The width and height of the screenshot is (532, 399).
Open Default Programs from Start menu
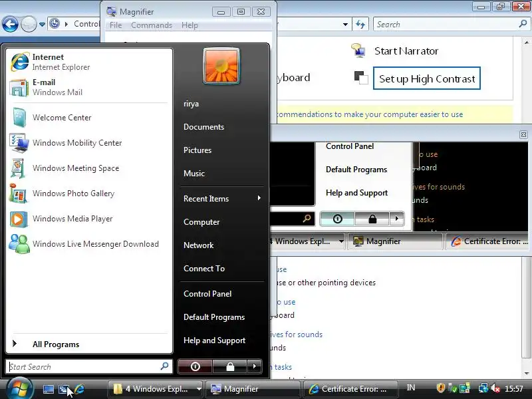tap(214, 317)
